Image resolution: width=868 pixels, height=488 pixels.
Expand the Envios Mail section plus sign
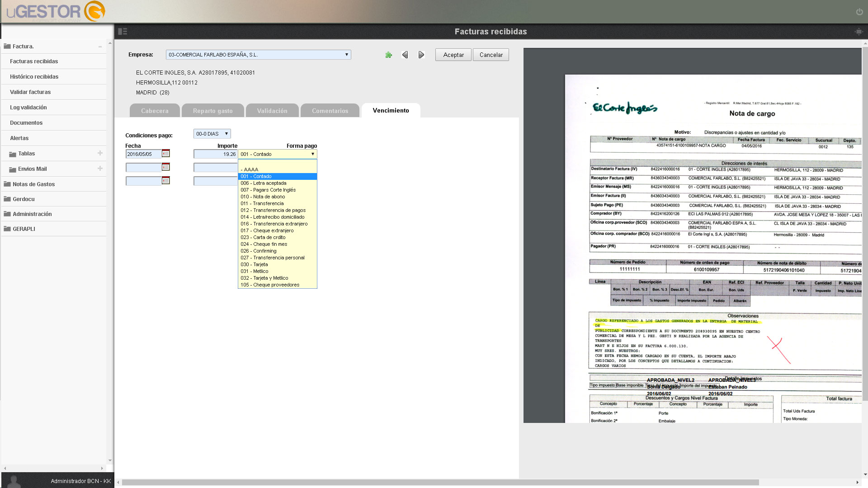100,169
